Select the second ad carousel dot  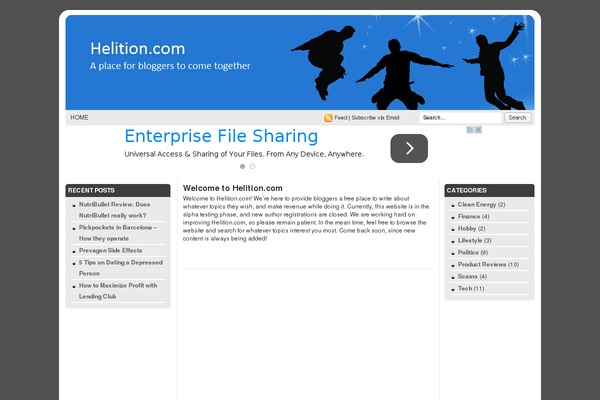(253, 167)
